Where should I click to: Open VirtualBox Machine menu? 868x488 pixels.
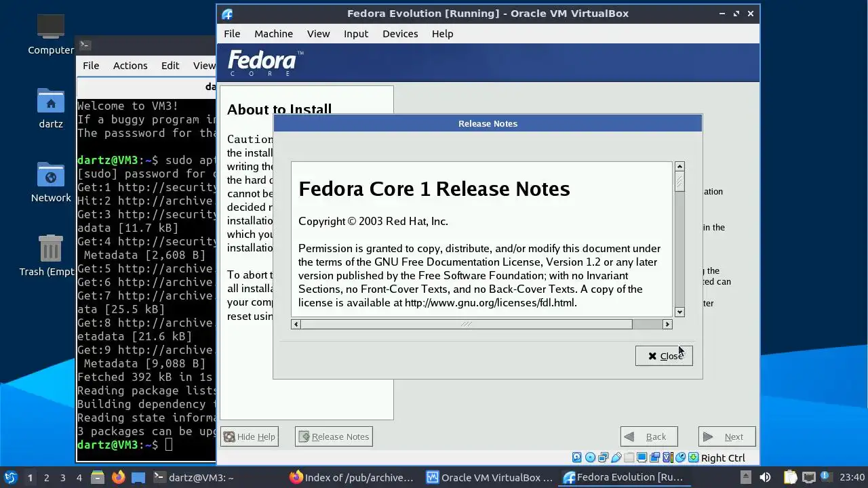(273, 33)
